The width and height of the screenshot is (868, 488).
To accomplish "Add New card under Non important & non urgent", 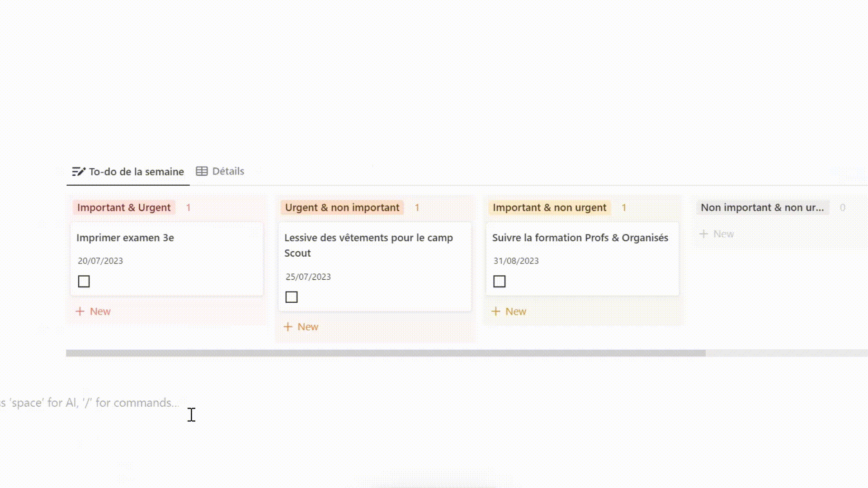I will 717,234.
